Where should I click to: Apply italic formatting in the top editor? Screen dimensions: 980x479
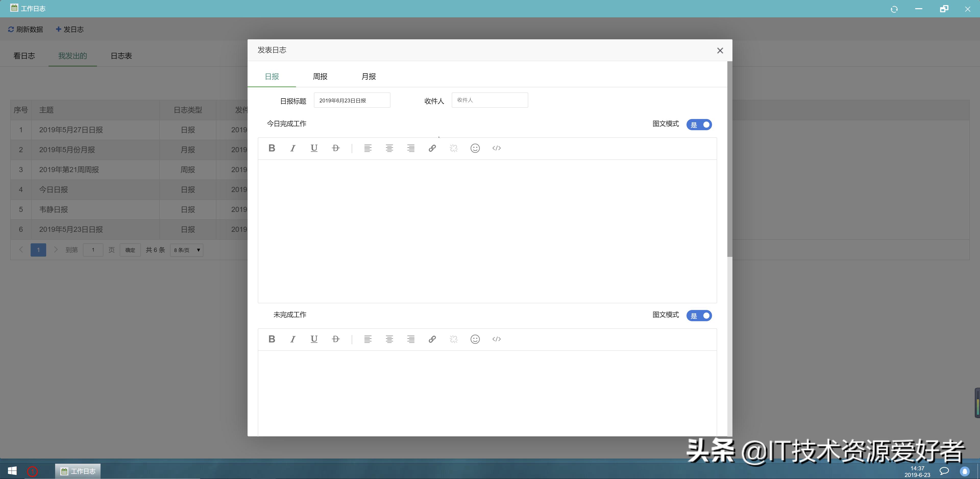click(292, 148)
